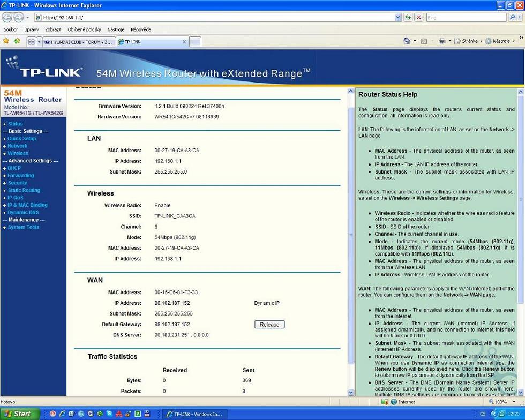Open Quick Setup in the sidebar
Viewport: 525px width, 420px height.
pos(22,138)
